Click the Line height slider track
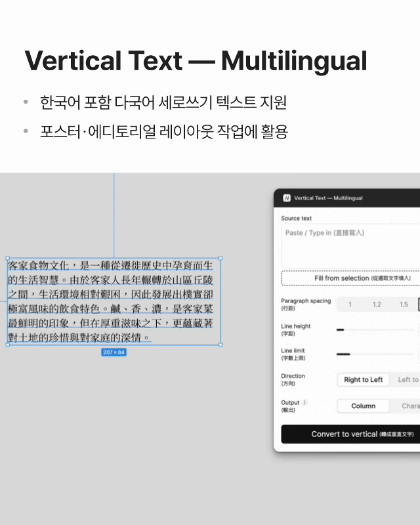 click(x=375, y=330)
